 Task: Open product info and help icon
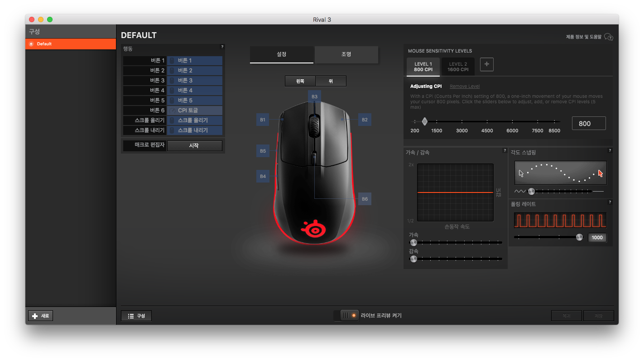pos(609,37)
